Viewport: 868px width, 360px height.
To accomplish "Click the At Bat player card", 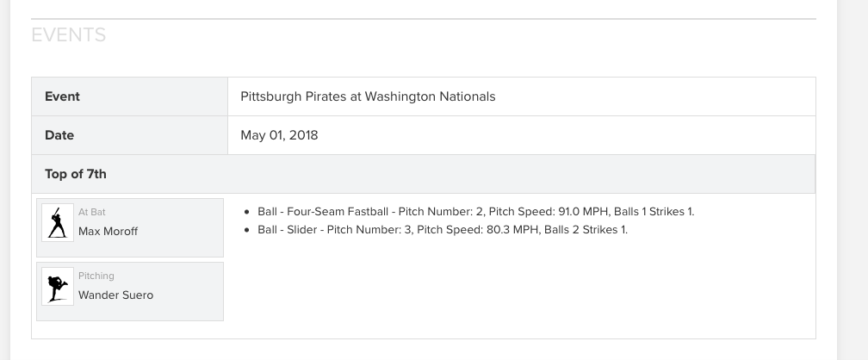I will [130, 227].
